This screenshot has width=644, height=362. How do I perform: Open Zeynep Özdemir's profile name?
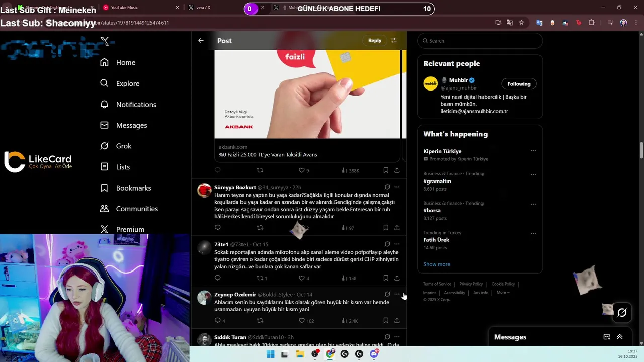(235, 295)
